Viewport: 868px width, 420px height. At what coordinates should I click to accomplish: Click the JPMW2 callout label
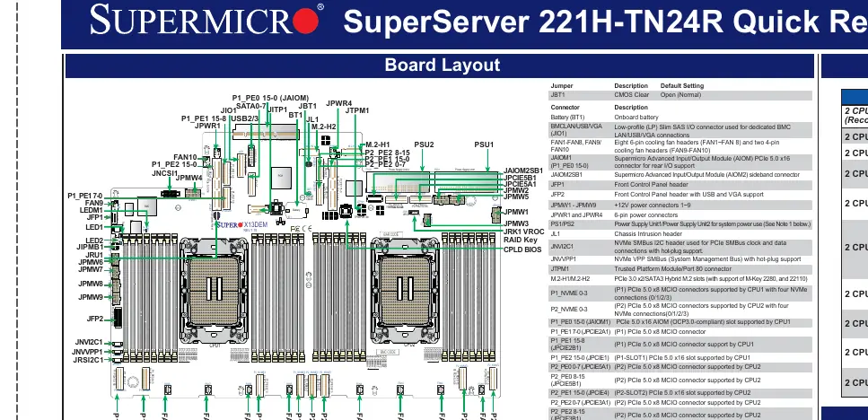pyautogui.click(x=516, y=190)
